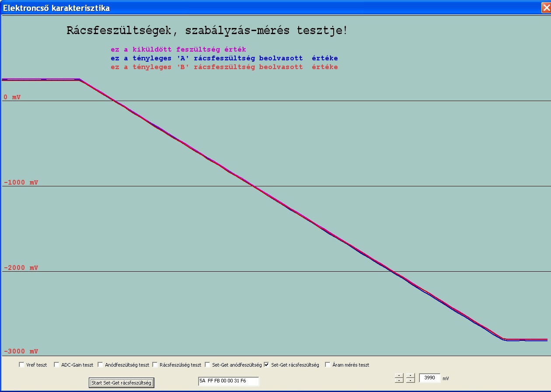Tick the Áram mérés teszt checkbox
The image size is (551, 392).
(x=328, y=364)
